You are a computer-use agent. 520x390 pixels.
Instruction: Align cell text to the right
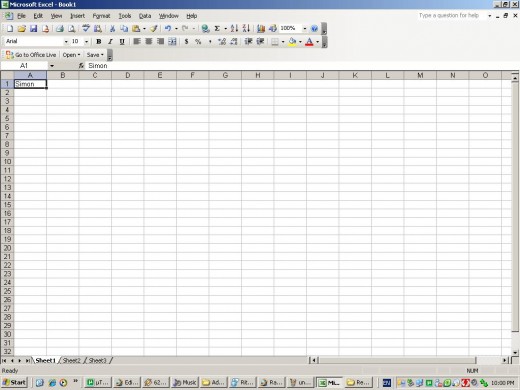(x=160, y=42)
